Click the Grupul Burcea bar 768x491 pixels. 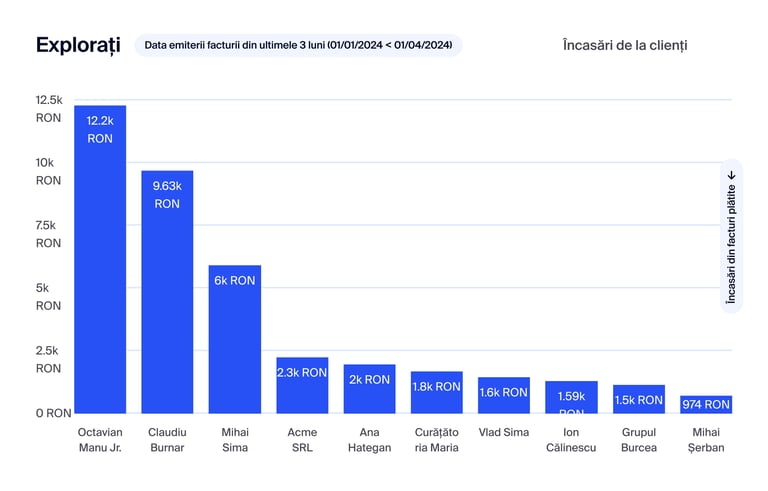tap(638, 402)
